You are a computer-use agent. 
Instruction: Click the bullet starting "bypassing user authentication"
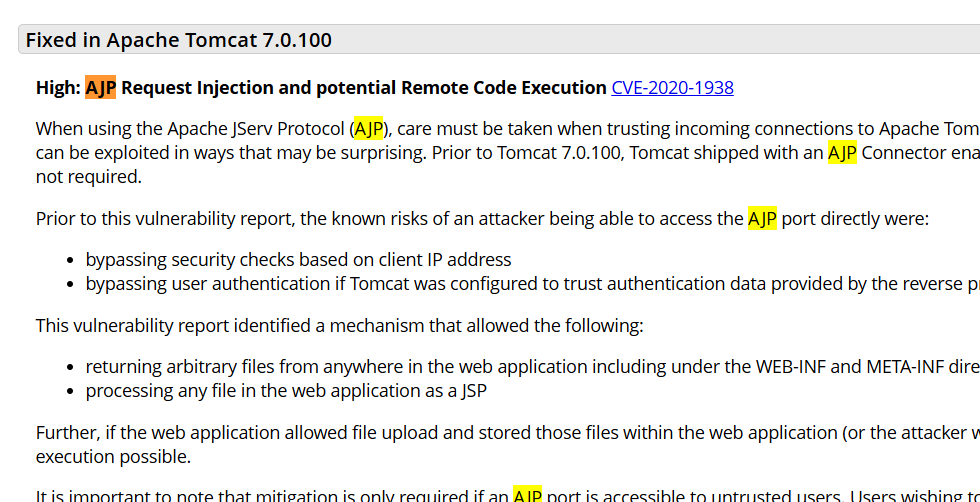(500, 284)
